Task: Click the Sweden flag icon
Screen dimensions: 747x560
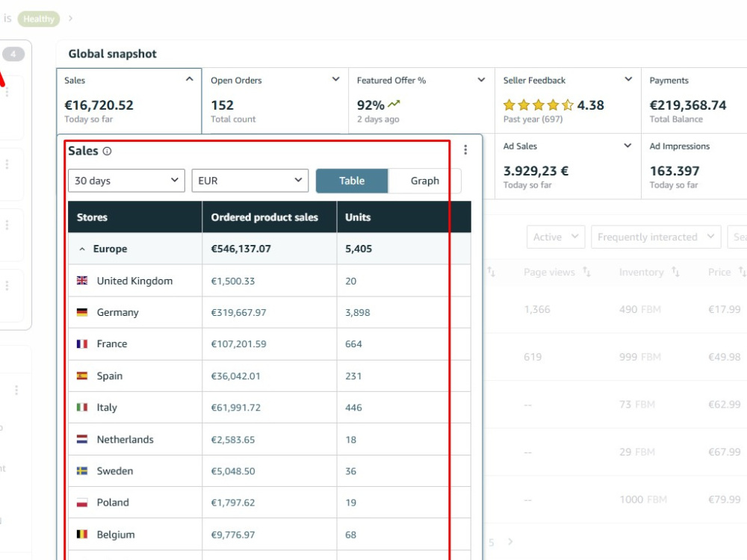Action: coord(82,471)
